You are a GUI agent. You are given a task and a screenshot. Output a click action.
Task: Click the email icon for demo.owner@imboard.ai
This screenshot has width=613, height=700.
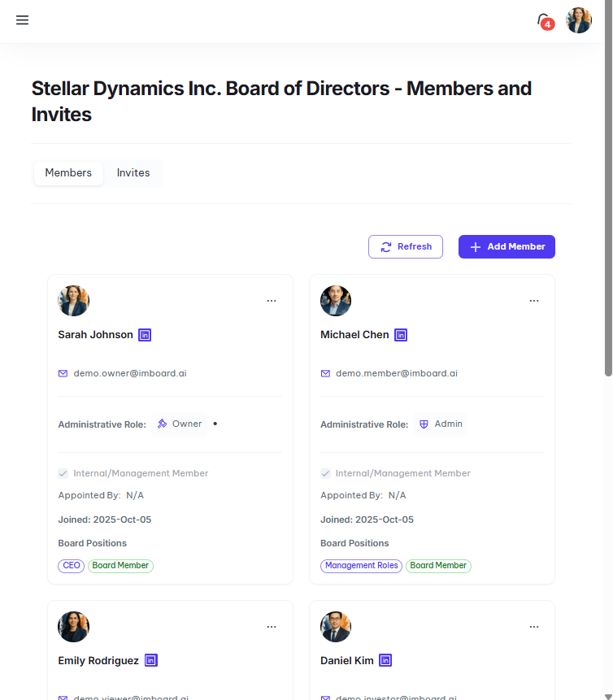pos(63,374)
